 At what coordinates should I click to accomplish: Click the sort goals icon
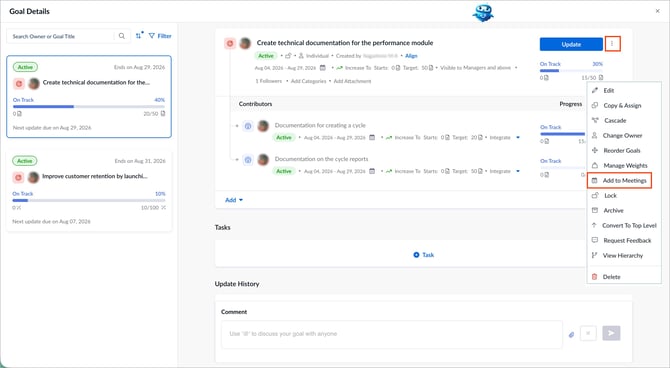click(139, 36)
